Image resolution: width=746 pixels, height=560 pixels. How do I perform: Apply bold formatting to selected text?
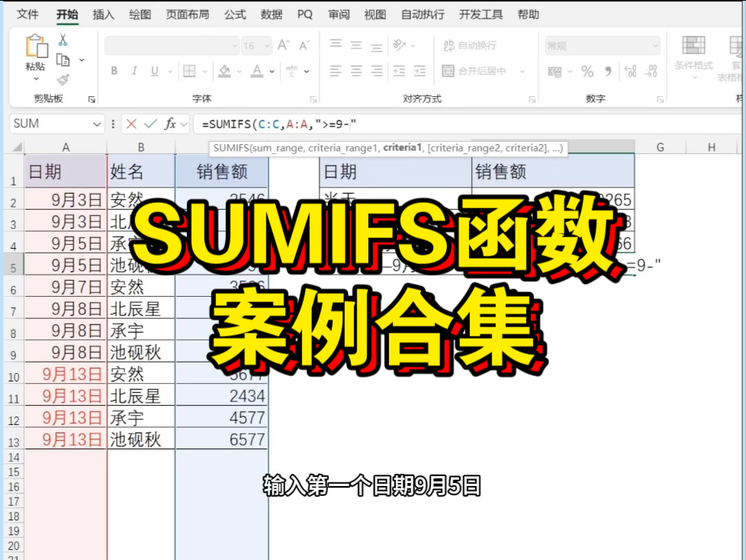(114, 70)
